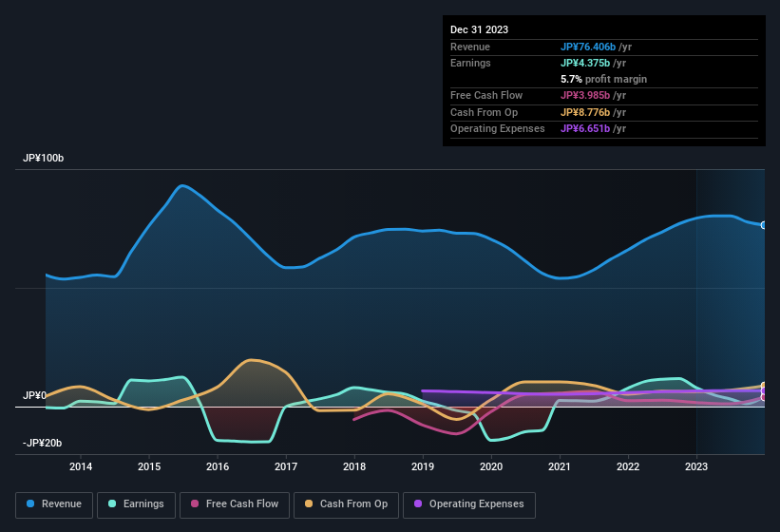780x532 pixels.
Task: Click the Free Cash Flow label in tooltip
Action: (486, 95)
